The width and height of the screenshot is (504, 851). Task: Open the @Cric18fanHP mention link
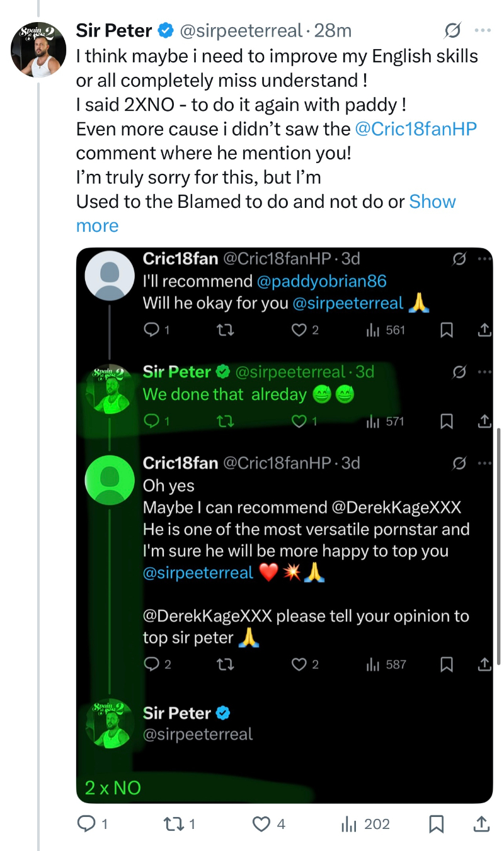point(416,129)
